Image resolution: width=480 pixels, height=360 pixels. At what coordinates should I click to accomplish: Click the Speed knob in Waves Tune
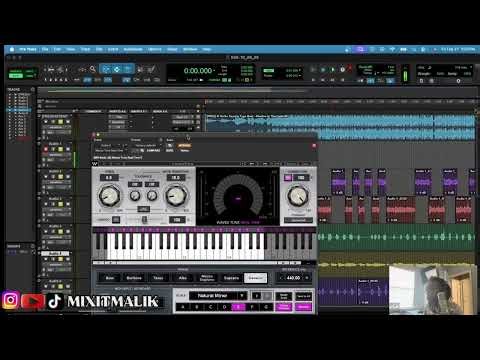[x=109, y=196]
